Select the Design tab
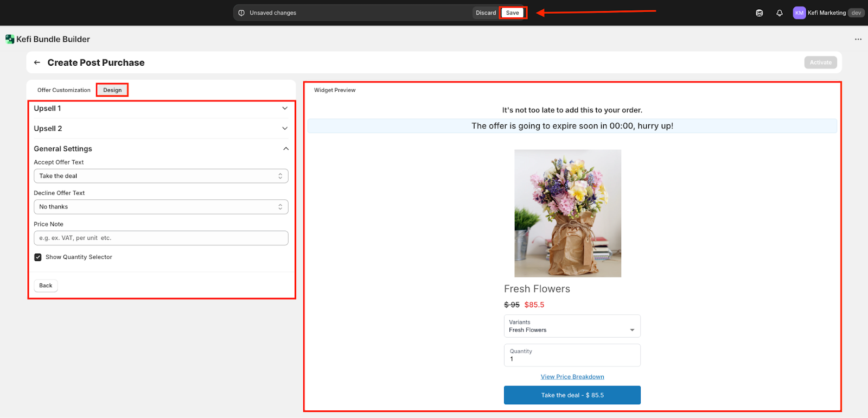Screen dimensions: 868x418 [112, 90]
